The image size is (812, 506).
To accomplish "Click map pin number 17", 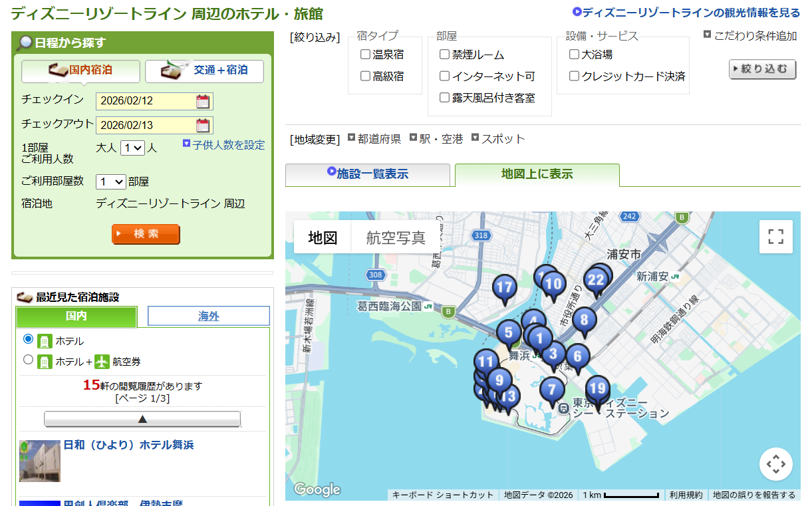I will [505, 288].
